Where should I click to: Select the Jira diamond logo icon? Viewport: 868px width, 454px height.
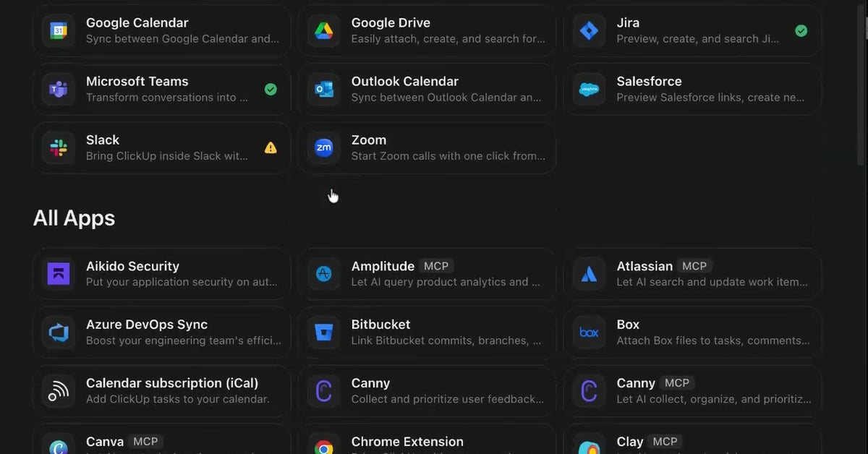[x=589, y=31]
